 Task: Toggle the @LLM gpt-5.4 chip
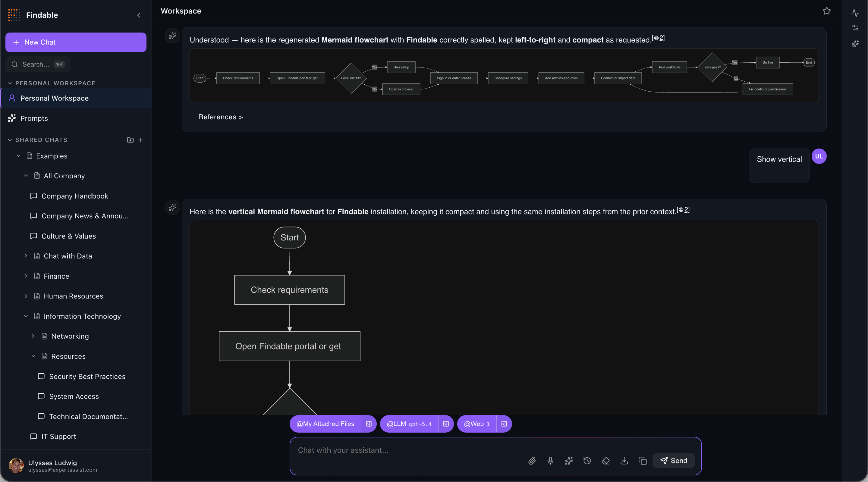point(409,424)
